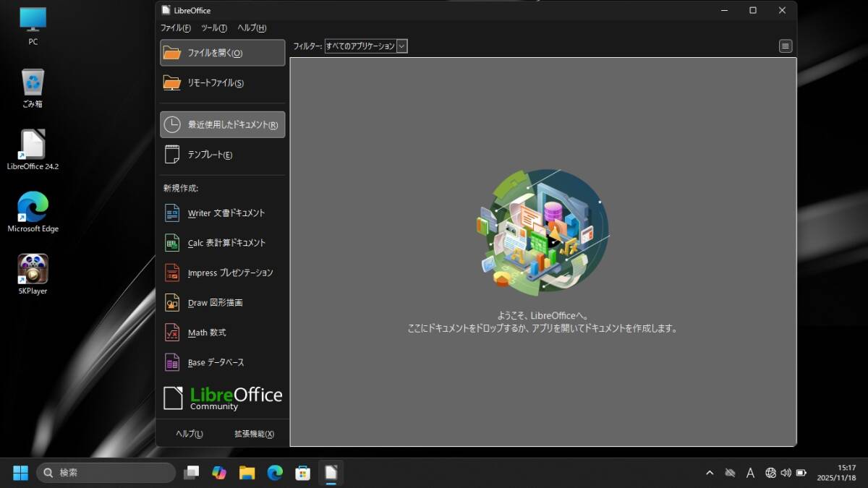This screenshot has width=868, height=488.
Task: Click the Windows taskbar search box
Action: (106, 473)
